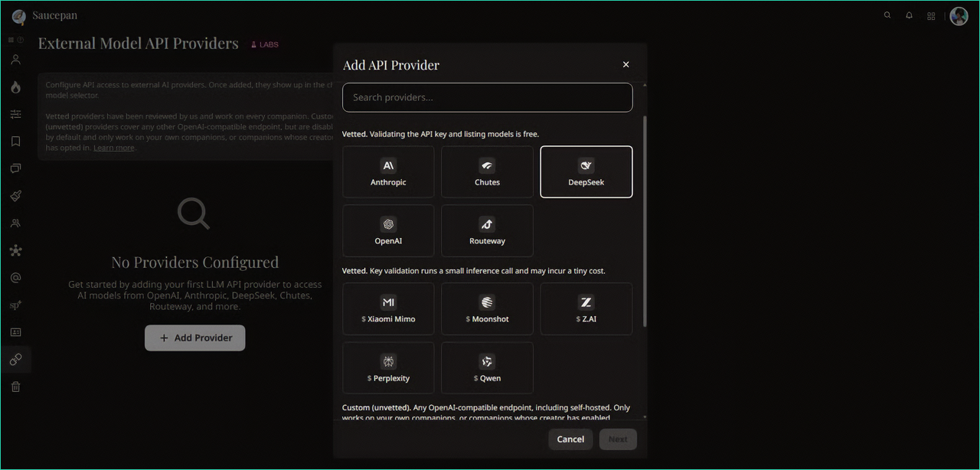Open the chat bubbles icon in the sidebar
The image size is (980, 470).
click(15, 168)
